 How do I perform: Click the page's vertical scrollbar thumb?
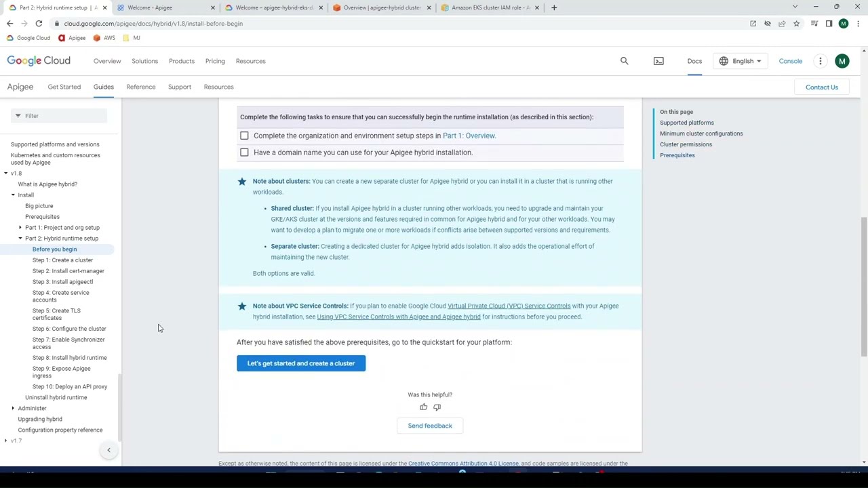tap(863, 285)
